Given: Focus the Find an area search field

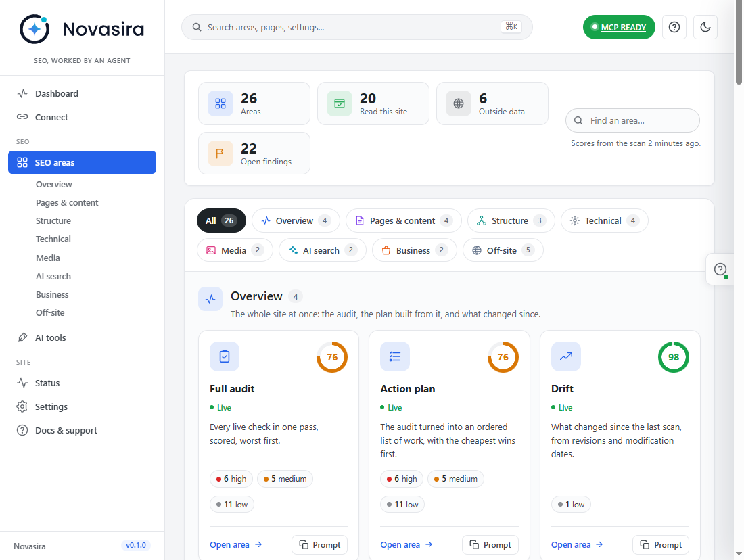Looking at the screenshot, I should point(632,120).
